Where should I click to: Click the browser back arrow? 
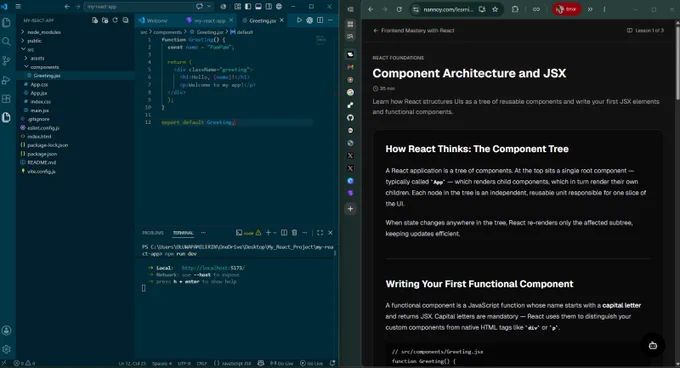click(371, 9)
